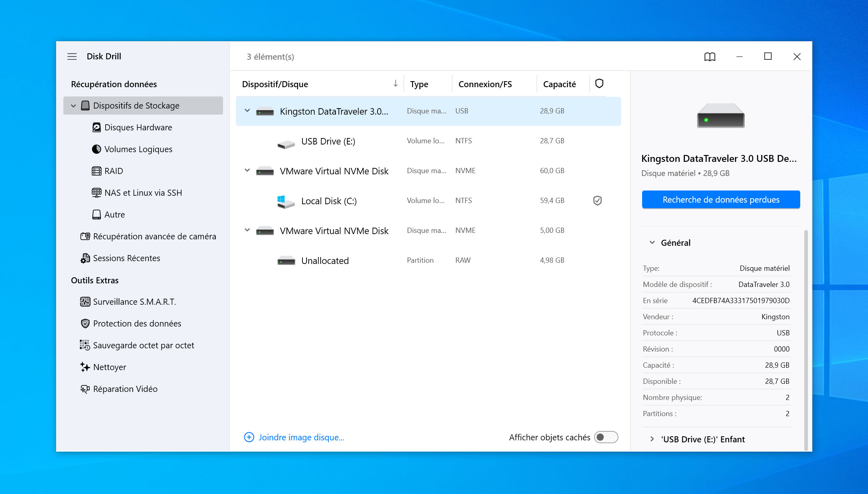Open Sessions Récentes
Viewport: 868px width, 494px height.
tap(127, 258)
